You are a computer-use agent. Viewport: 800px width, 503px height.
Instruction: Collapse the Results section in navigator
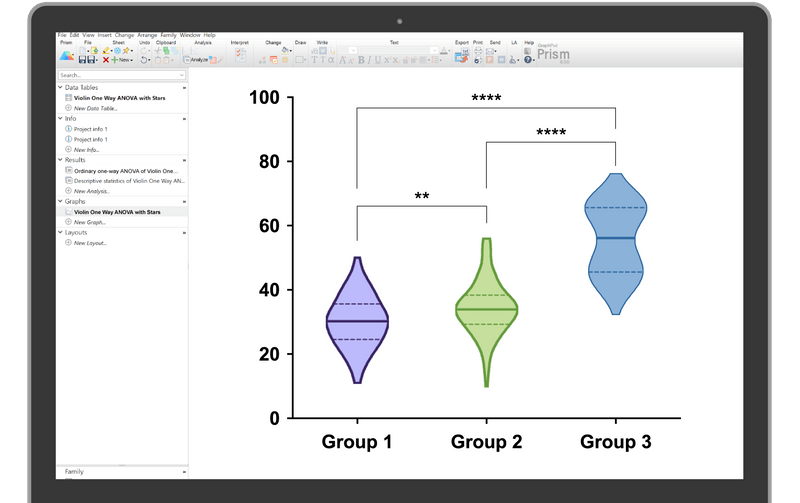[61, 160]
